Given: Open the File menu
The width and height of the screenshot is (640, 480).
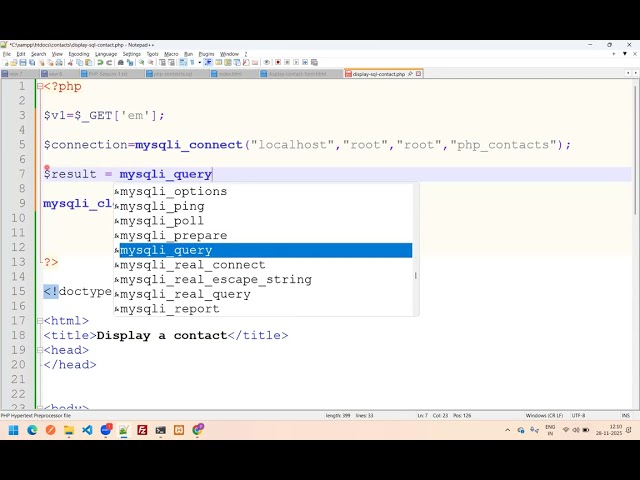Looking at the screenshot, I should tap(7, 54).
